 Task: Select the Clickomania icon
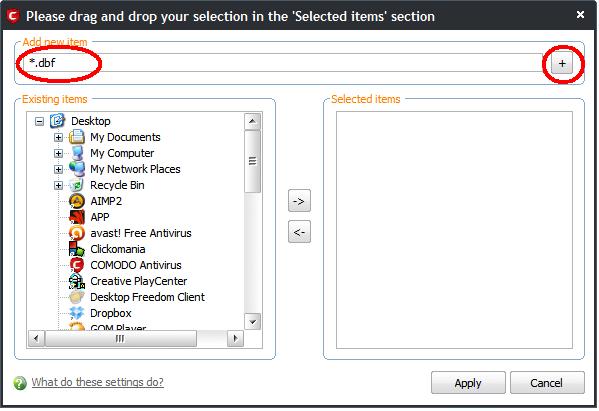coord(77,249)
